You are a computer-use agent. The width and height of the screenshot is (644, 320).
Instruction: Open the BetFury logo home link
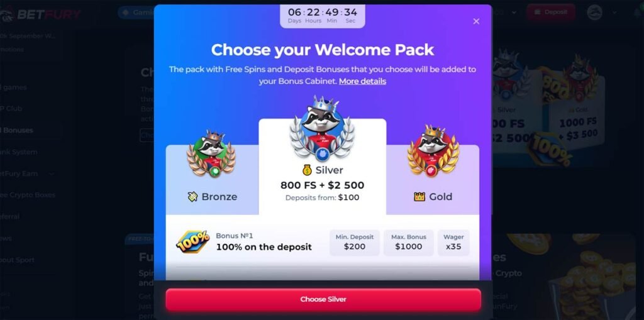(41, 14)
